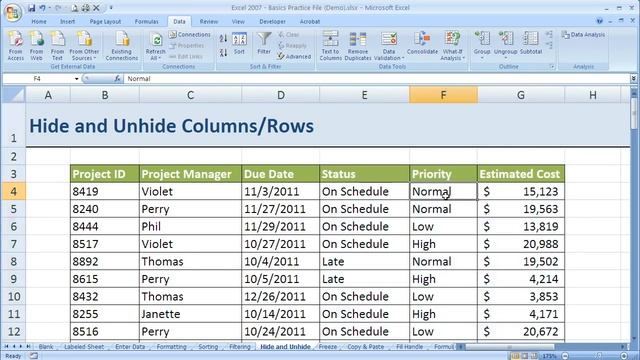Import data From Access
This screenshot has height=360, width=640.
pyautogui.click(x=16, y=46)
